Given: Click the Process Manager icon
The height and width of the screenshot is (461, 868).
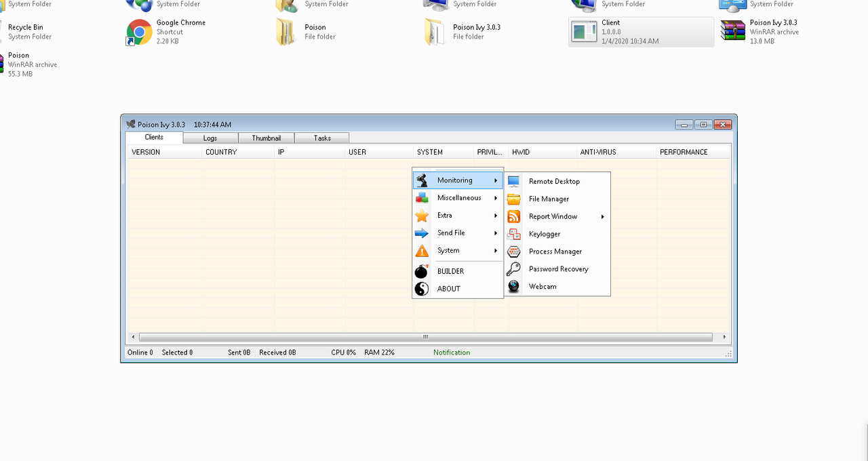Looking at the screenshot, I should click(514, 252).
